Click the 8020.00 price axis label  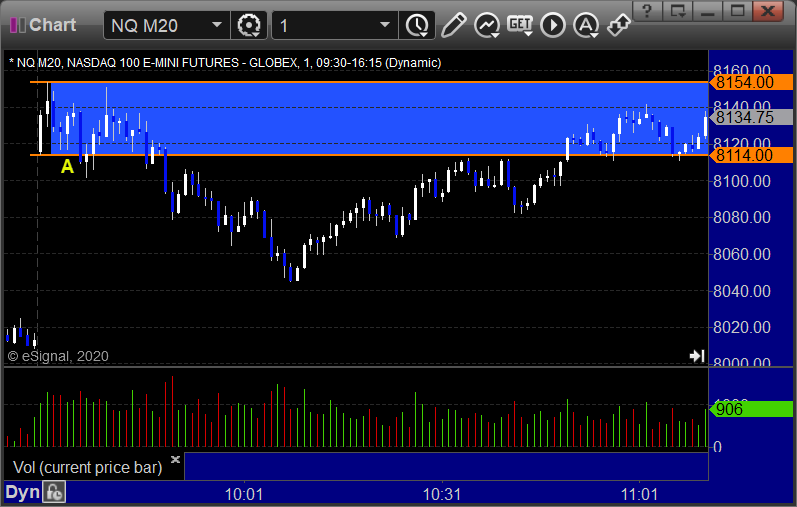click(x=742, y=327)
